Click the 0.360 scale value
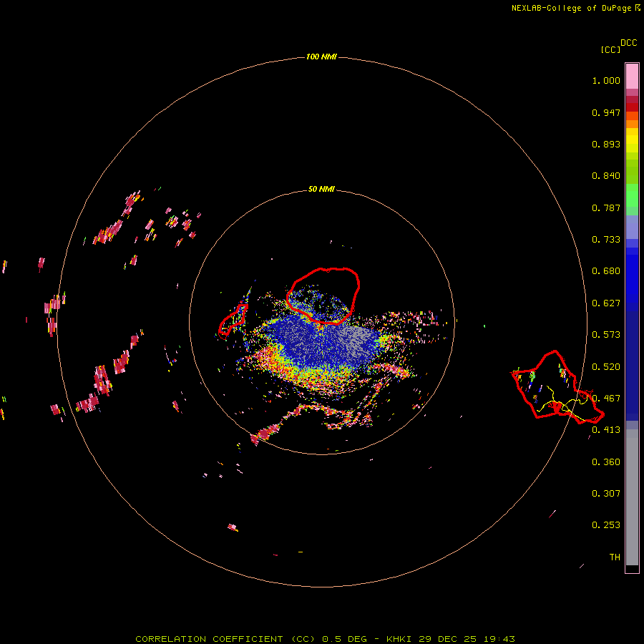The height and width of the screenshot is (644, 644). coord(606,462)
